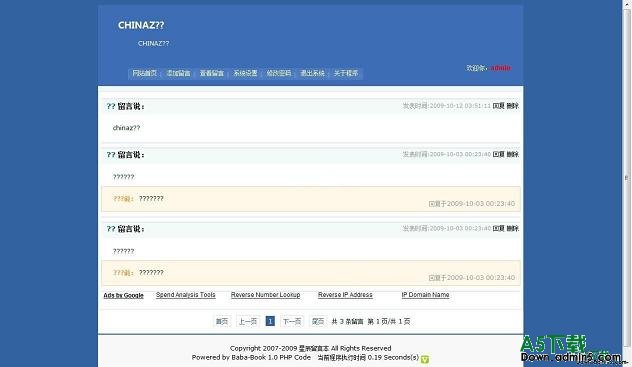Click the 共 3 条留言 count text

(347, 321)
